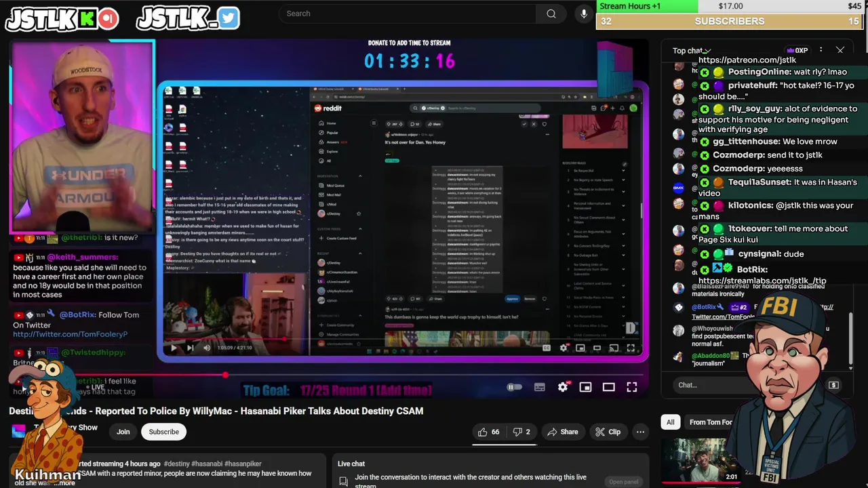Expand the Top chat dropdown

click(692, 50)
